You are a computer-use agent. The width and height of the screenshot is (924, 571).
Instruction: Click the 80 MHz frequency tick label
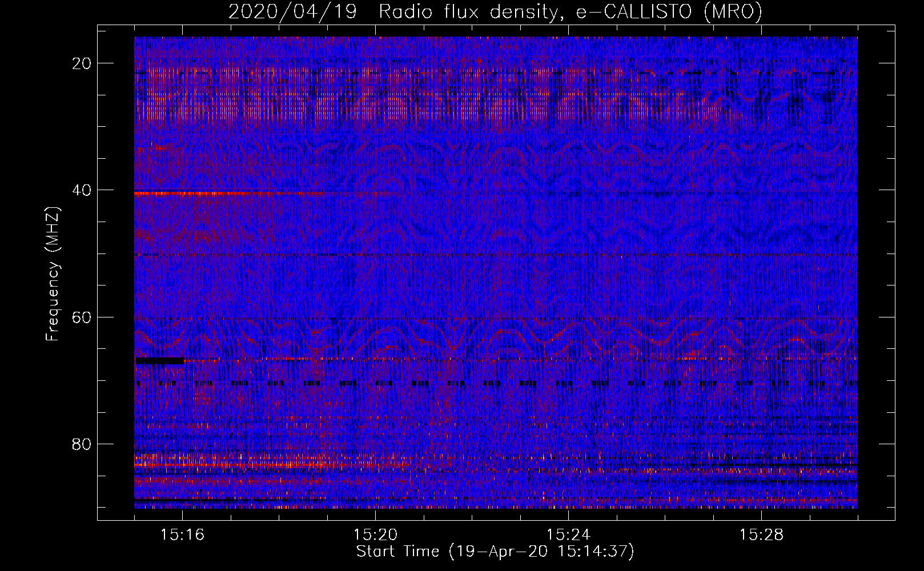(x=82, y=444)
